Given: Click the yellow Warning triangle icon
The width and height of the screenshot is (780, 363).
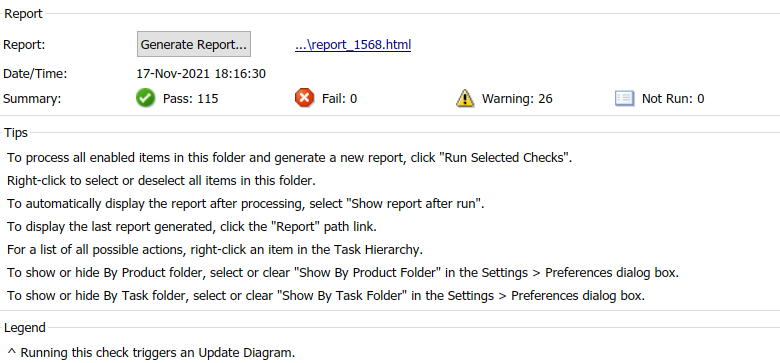Looking at the screenshot, I should tap(465, 98).
